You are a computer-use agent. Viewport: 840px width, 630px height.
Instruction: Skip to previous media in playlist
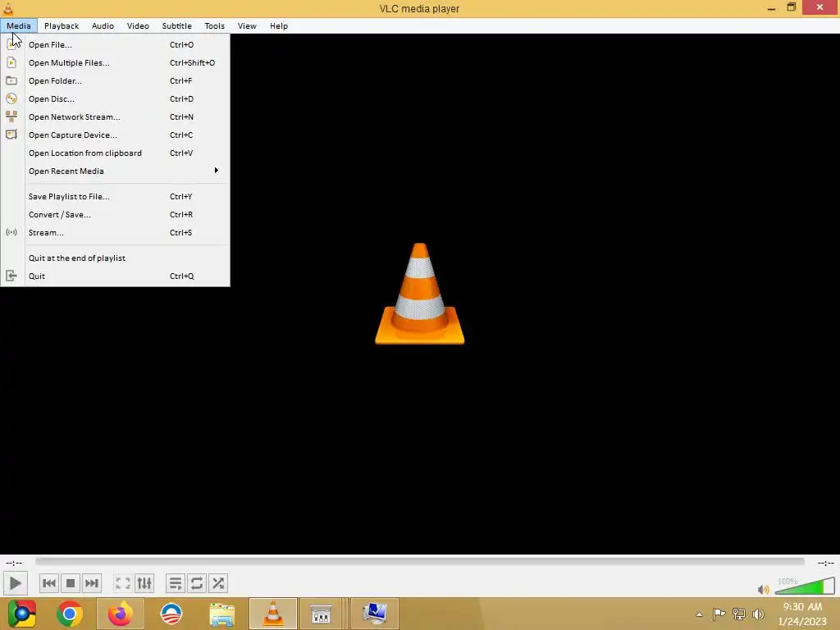click(x=48, y=583)
